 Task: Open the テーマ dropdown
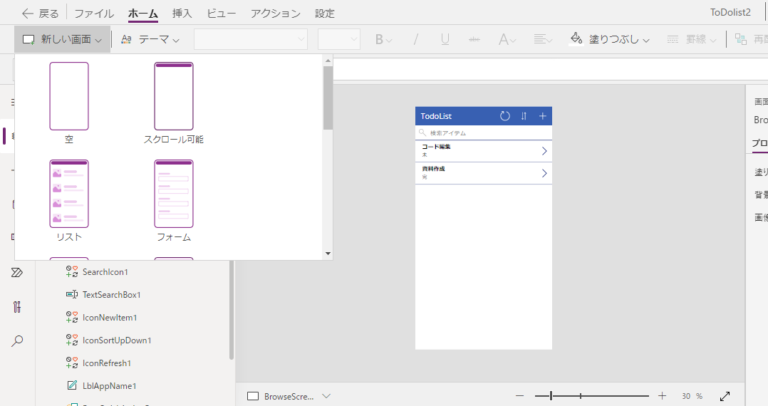pos(150,40)
